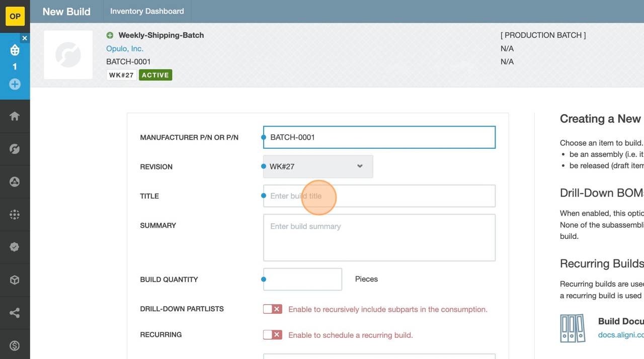Close the blue sidebar panel with X

pyautogui.click(x=25, y=38)
